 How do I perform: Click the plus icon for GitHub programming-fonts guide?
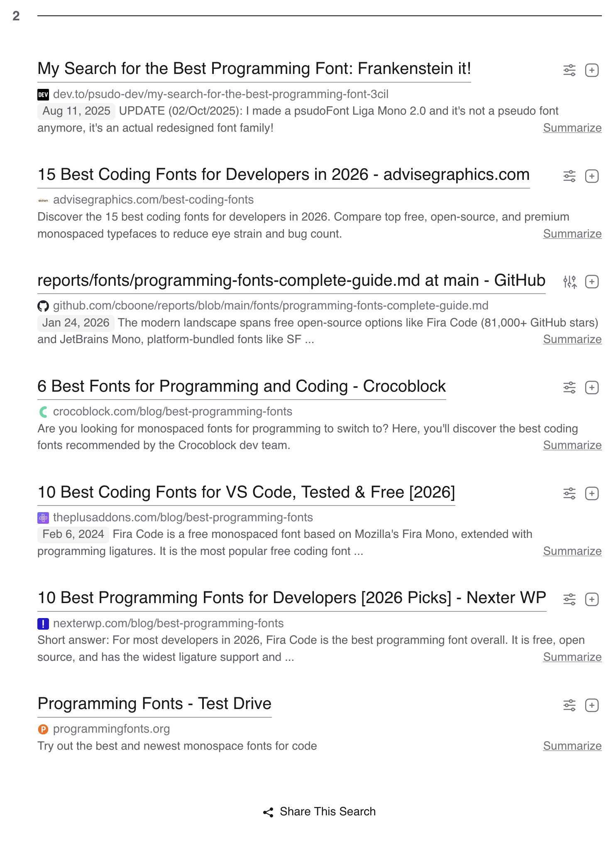(592, 282)
